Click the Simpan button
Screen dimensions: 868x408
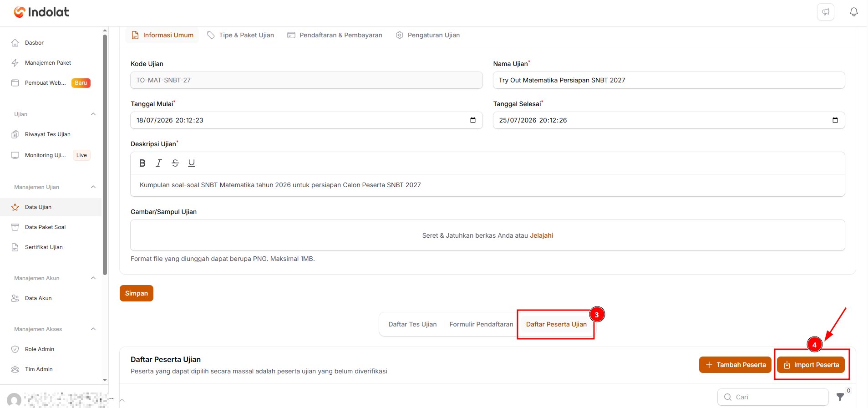click(x=137, y=293)
